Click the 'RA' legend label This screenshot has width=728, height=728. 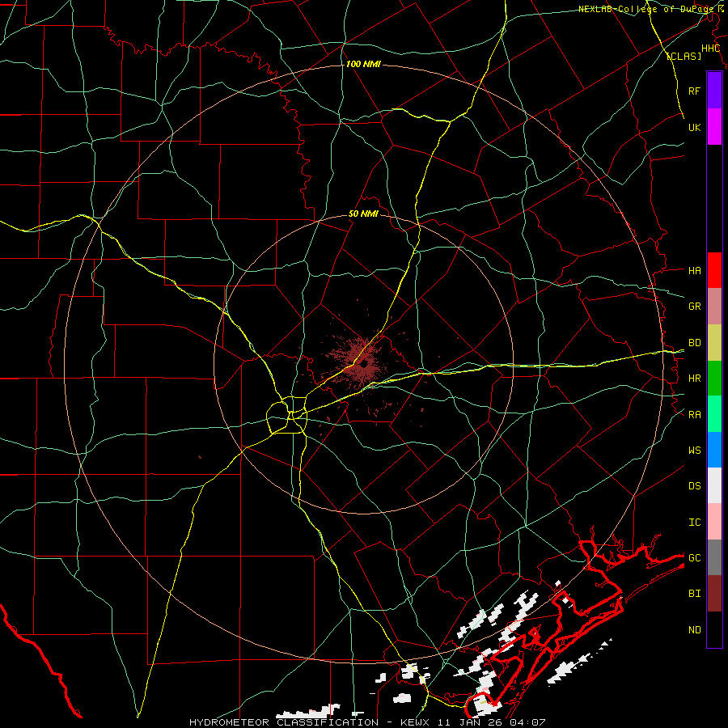coord(694,415)
